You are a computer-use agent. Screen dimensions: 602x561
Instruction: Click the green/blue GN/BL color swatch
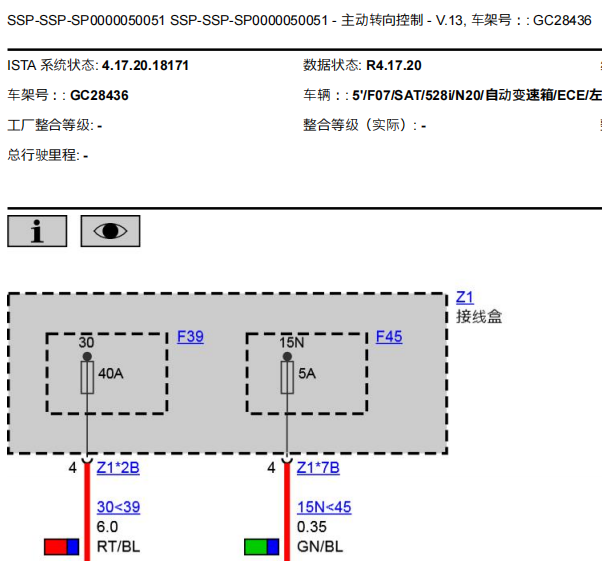pyautogui.click(x=261, y=547)
